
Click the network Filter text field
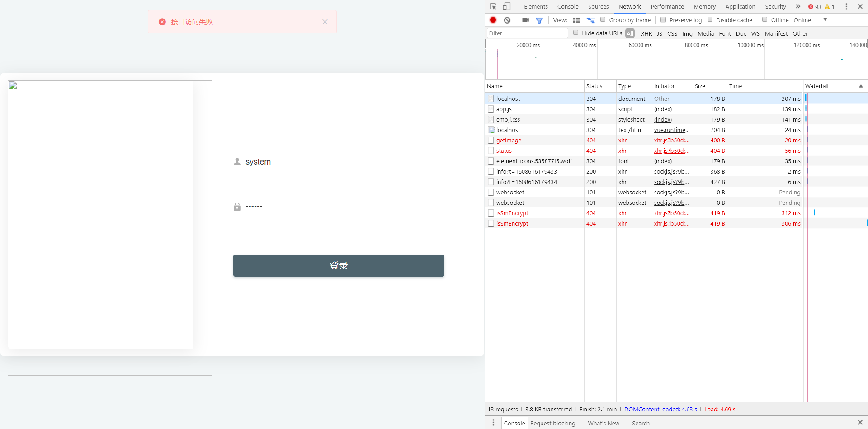coord(527,33)
